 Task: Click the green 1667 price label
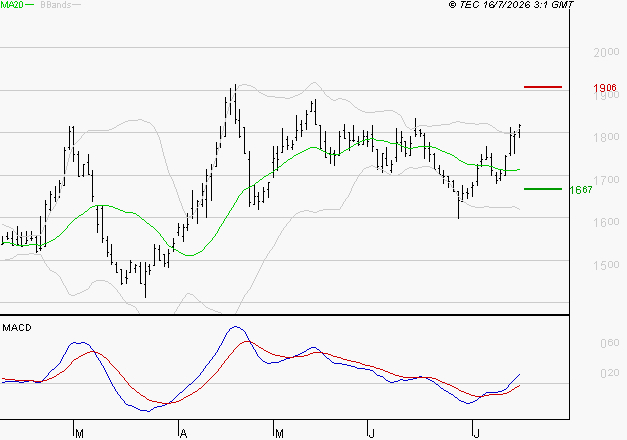[581, 190]
